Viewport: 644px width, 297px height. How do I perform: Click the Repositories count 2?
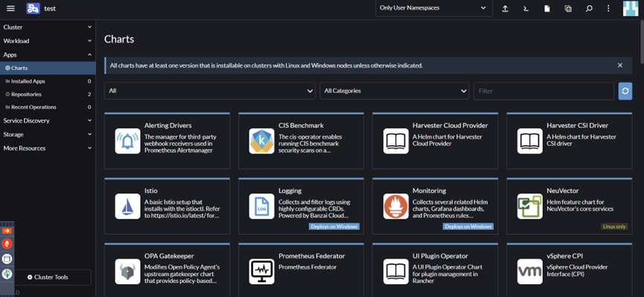click(x=89, y=95)
